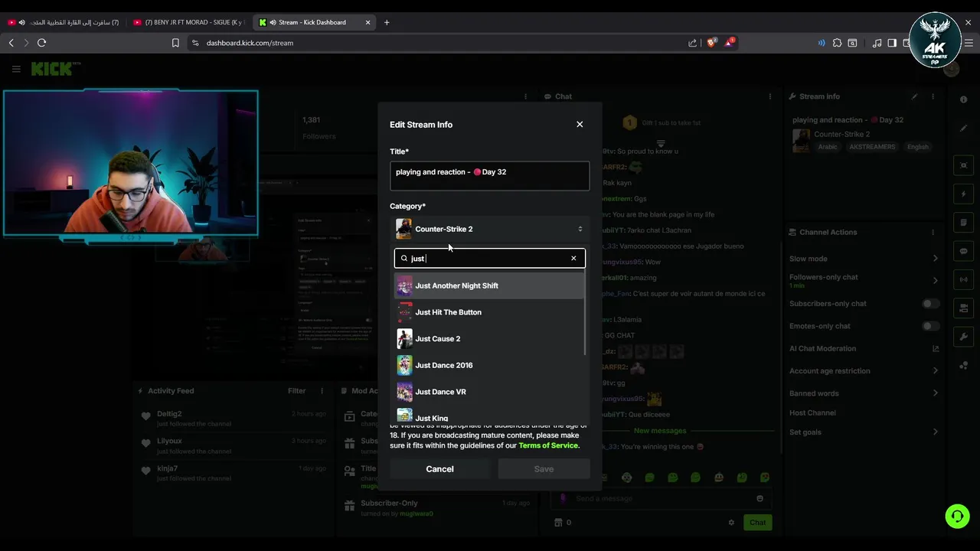Viewport: 980px width, 551px height.
Task: Click the lightning bolt icon in right sidebar
Action: [x=963, y=194]
